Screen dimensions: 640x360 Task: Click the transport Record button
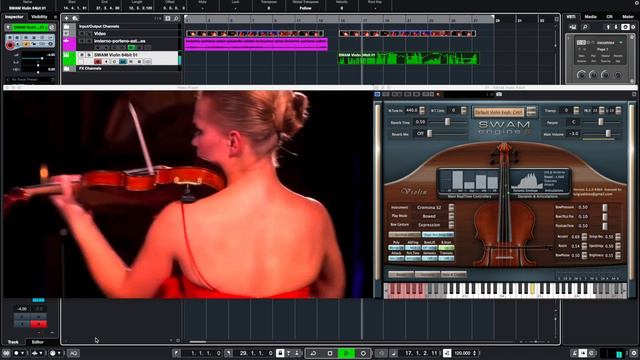[363, 353]
